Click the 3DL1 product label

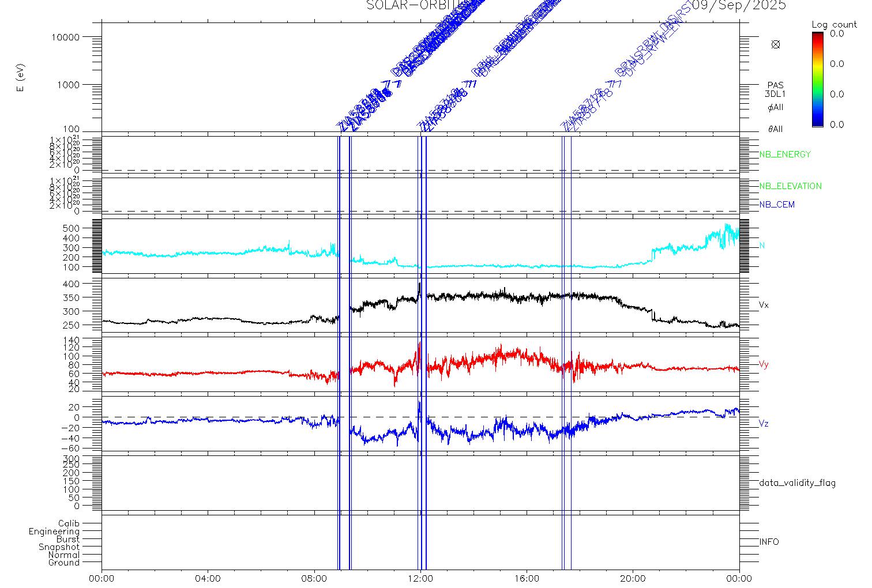tap(776, 94)
